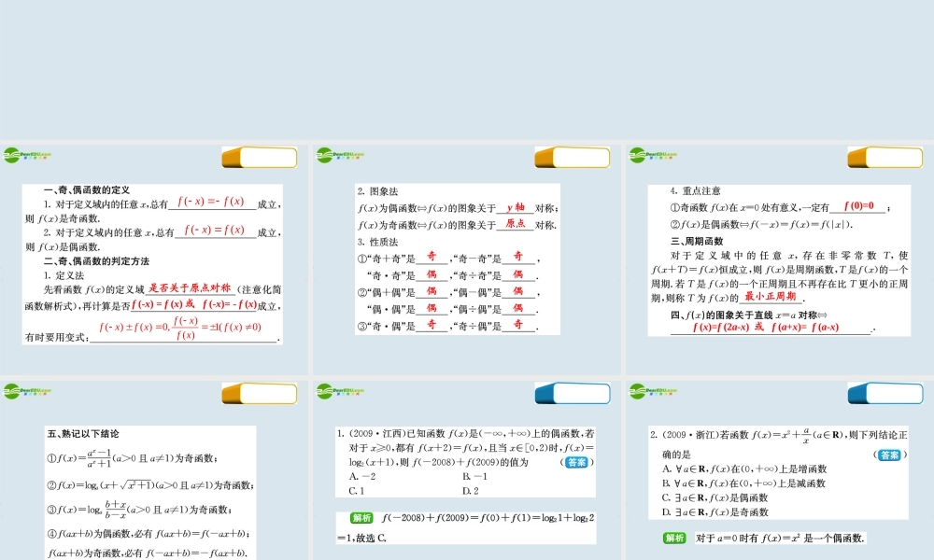This screenshot has width=934, height=560.
Task: Click the blue tab button on the 2009·浙江 slide
Action: (885, 394)
